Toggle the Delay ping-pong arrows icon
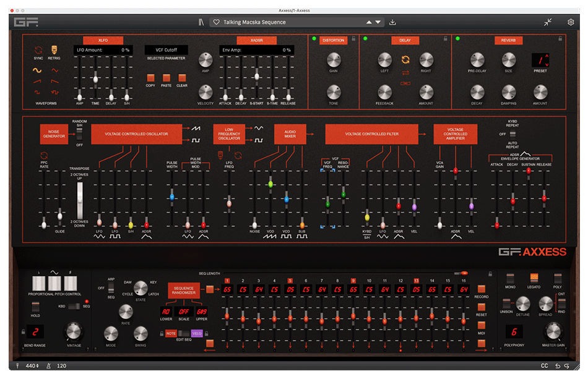The image size is (588, 379). 405,73
